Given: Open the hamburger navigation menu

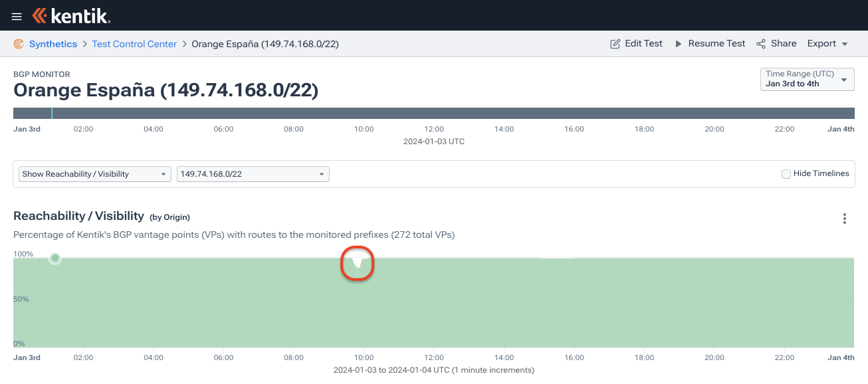Looking at the screenshot, I should coord(17,17).
